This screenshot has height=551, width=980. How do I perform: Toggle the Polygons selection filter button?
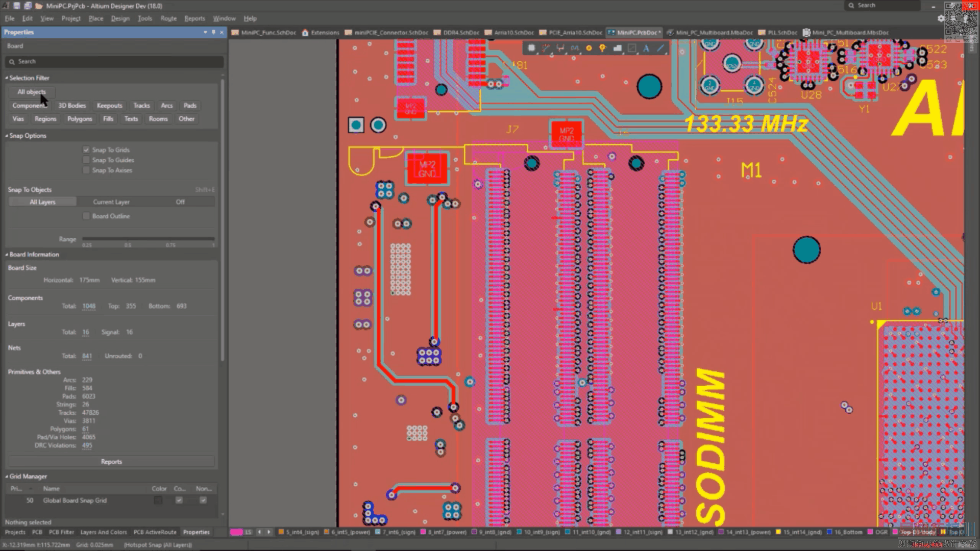tap(80, 119)
